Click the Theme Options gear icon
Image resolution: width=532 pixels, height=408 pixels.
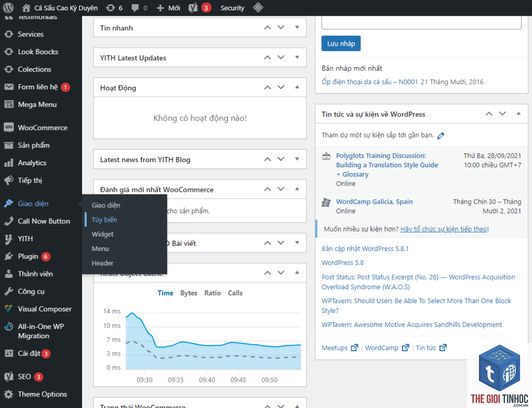pos(9,394)
